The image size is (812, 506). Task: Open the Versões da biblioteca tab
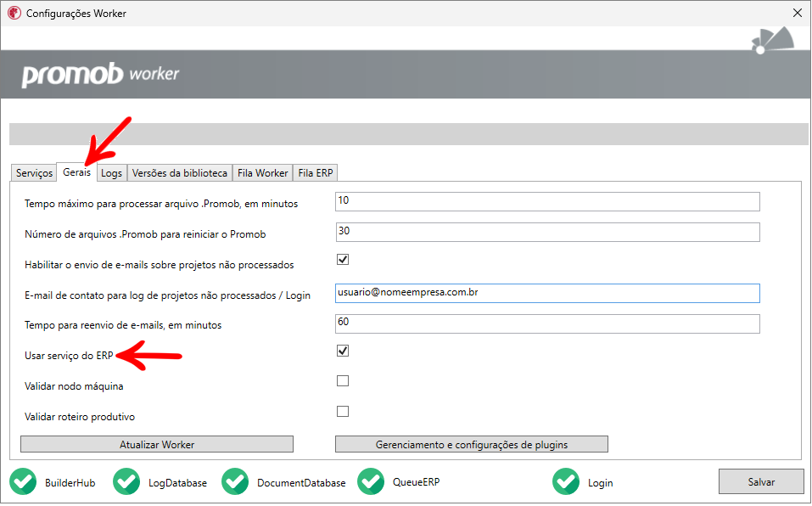180,173
